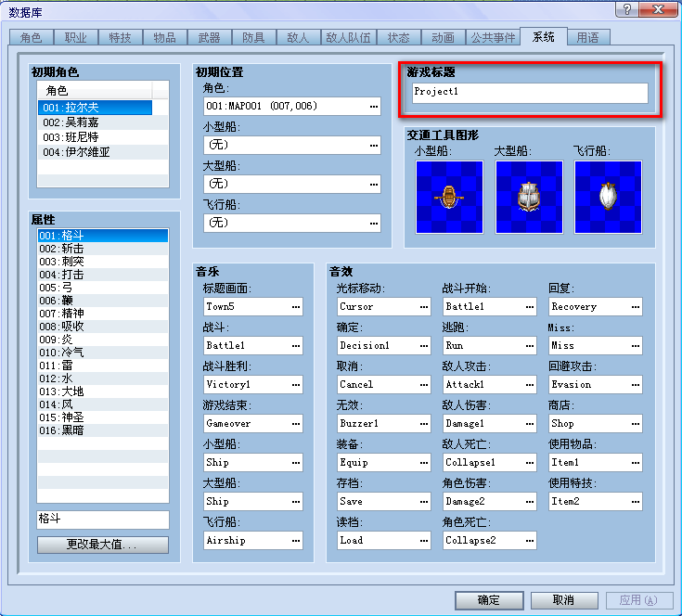Screen dimensions: 682x616
Task: Browse Cancel sound effect selection
Action: (424, 385)
